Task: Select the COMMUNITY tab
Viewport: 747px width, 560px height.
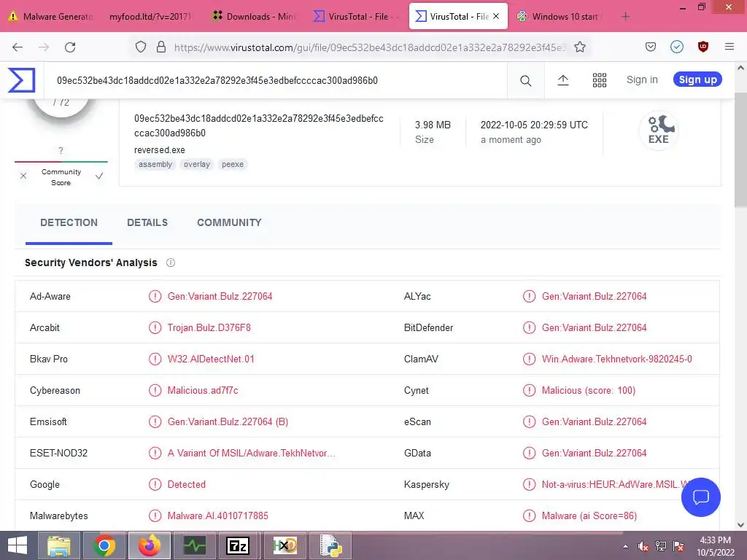Action: coord(229,222)
